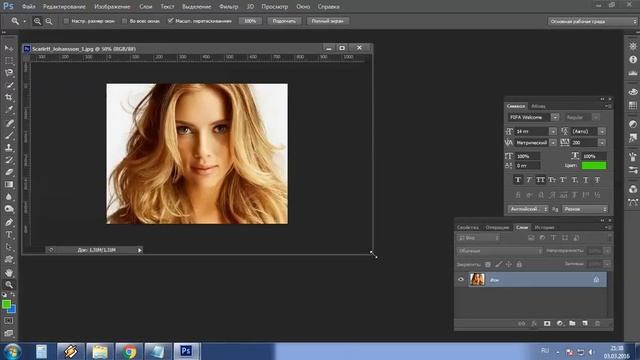
Task: Click the Create new layer icon
Action: (585, 323)
